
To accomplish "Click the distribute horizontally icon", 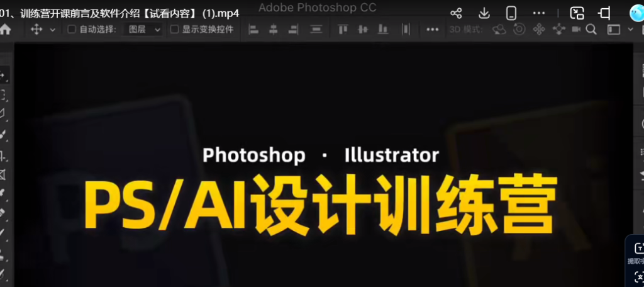I will pyautogui.click(x=406, y=29).
